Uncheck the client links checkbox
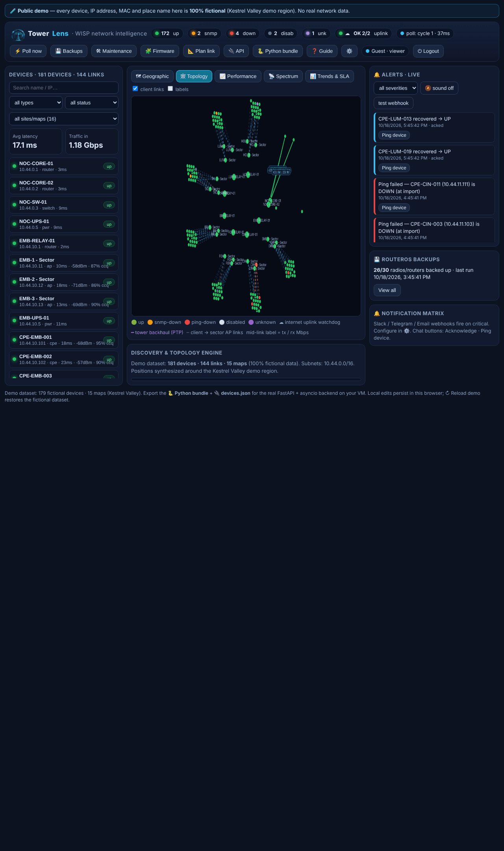 pyautogui.click(x=135, y=89)
